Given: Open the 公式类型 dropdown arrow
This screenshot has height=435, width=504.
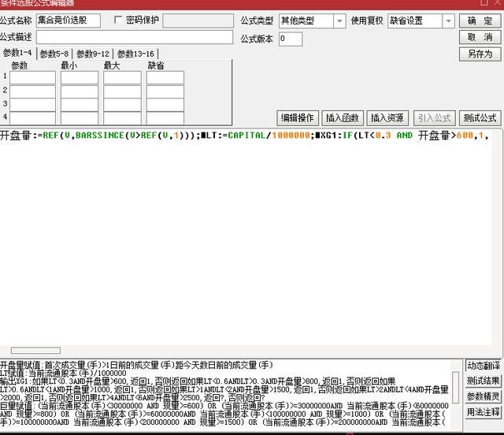Looking at the screenshot, I should coord(339,21).
